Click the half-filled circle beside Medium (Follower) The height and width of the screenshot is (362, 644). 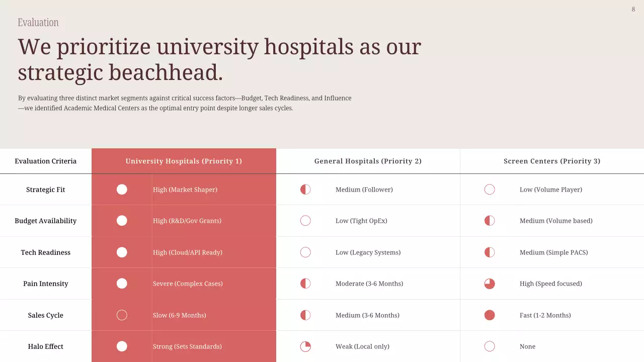(x=305, y=190)
